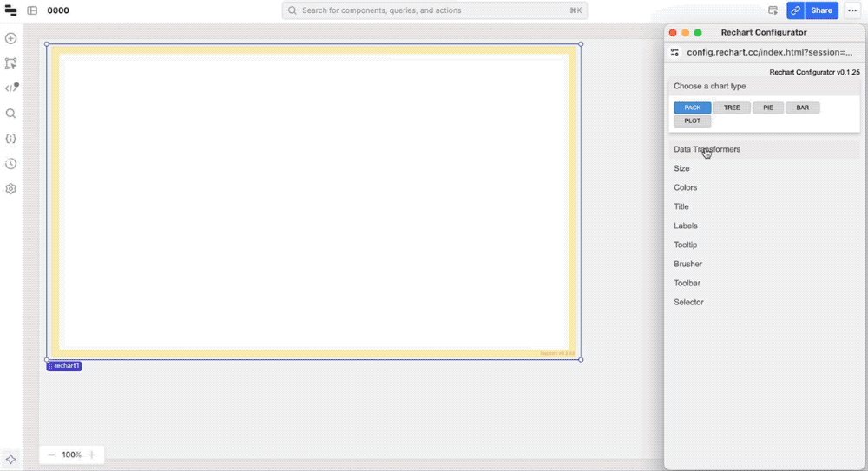The height and width of the screenshot is (471, 868).
Task: Expand the Data Transformers section
Action: point(707,149)
